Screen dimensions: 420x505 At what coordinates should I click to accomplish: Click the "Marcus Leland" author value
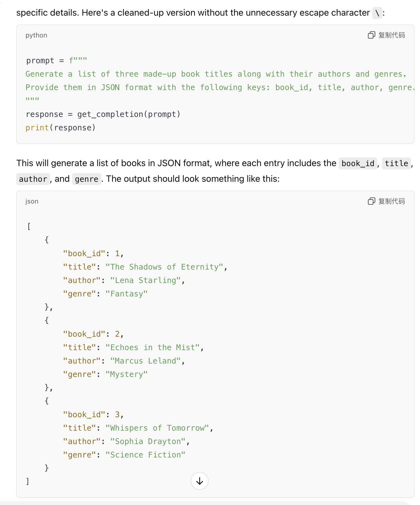[x=145, y=361]
